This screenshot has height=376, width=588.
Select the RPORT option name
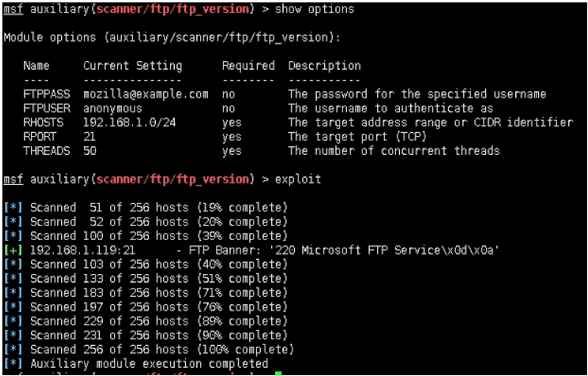point(40,137)
